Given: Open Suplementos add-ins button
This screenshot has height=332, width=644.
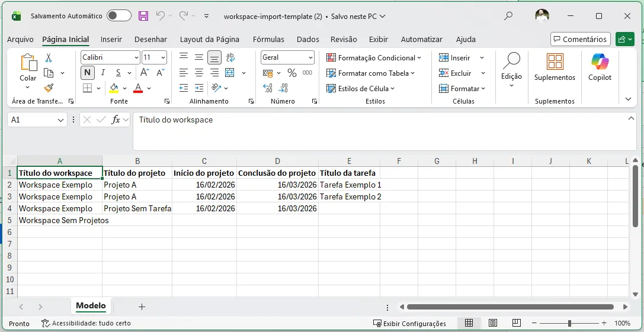Looking at the screenshot, I should pos(555,67).
